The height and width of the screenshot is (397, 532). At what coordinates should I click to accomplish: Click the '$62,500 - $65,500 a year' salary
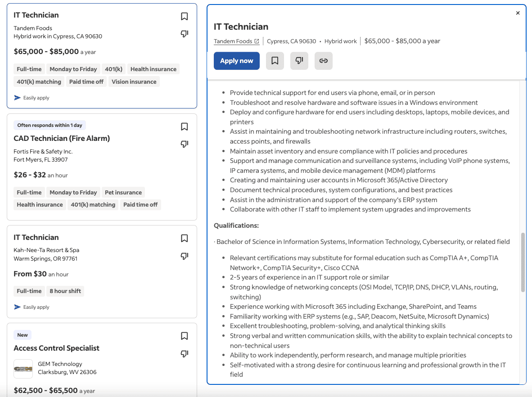pos(54,391)
